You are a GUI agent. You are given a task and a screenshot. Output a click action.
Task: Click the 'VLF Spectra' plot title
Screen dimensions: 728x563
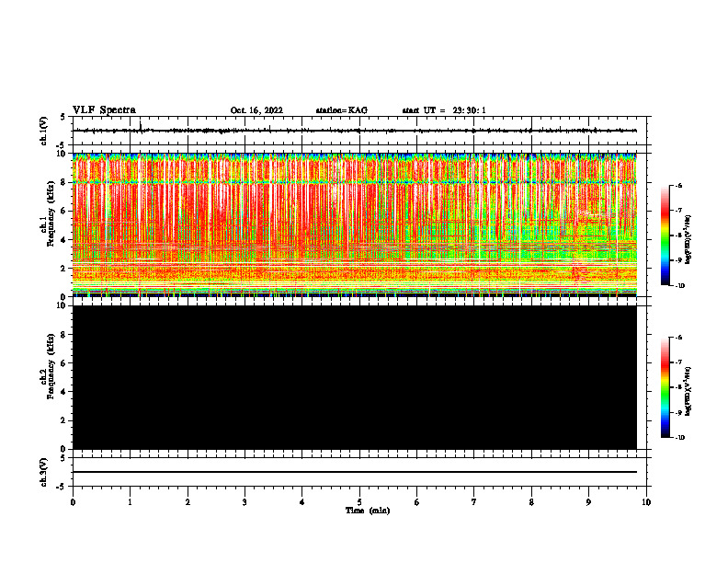[x=104, y=110]
